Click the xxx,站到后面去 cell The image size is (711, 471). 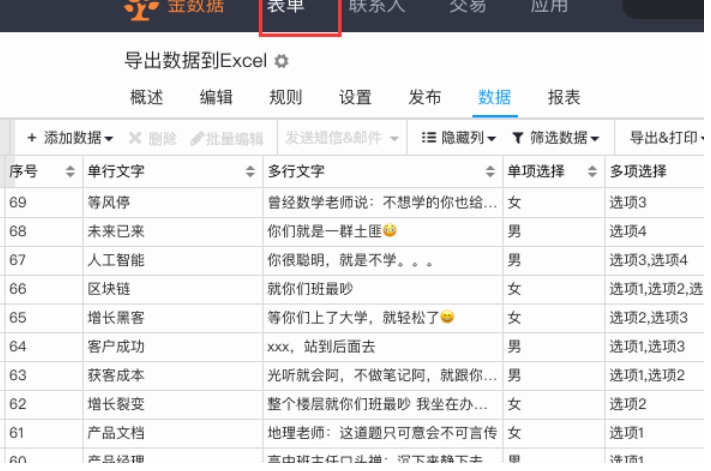(x=383, y=347)
